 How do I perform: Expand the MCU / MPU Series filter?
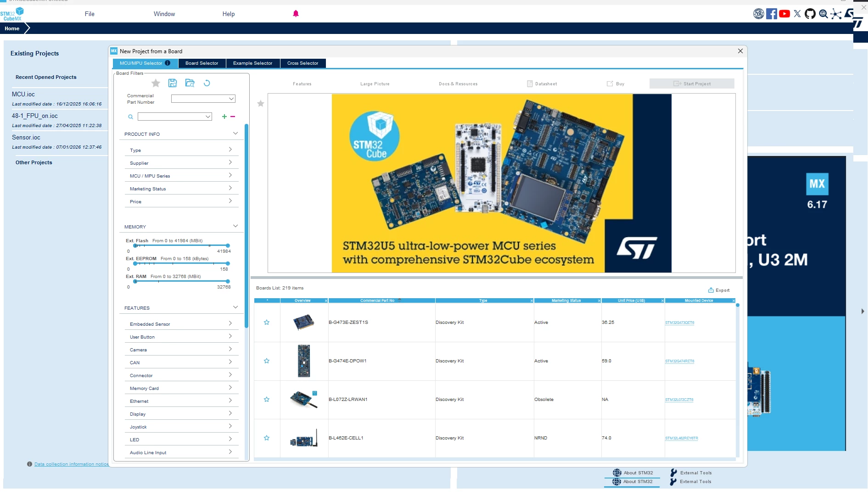click(x=181, y=176)
